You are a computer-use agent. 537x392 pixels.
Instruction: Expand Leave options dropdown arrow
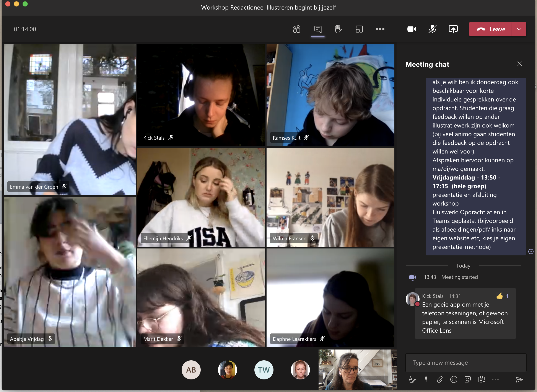point(519,29)
